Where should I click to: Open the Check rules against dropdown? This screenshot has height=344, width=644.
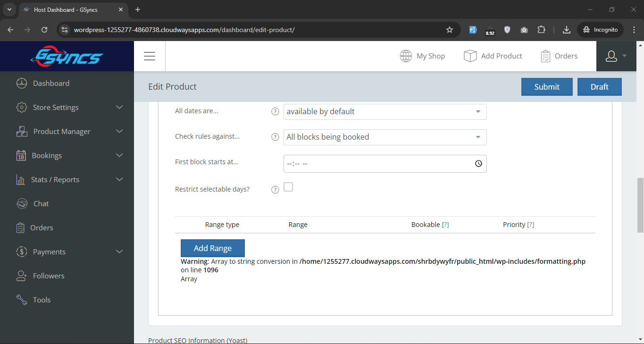pos(385,137)
